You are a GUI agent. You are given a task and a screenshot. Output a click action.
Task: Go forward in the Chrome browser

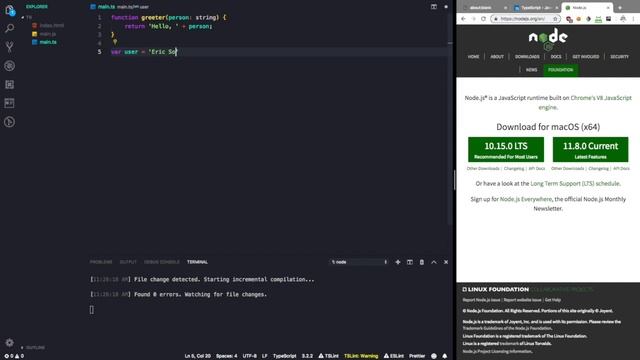(473, 19)
